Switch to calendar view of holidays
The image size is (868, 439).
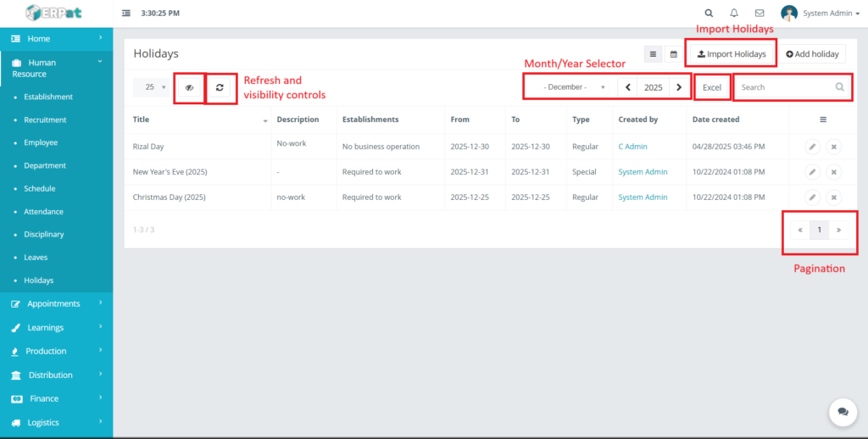point(674,54)
